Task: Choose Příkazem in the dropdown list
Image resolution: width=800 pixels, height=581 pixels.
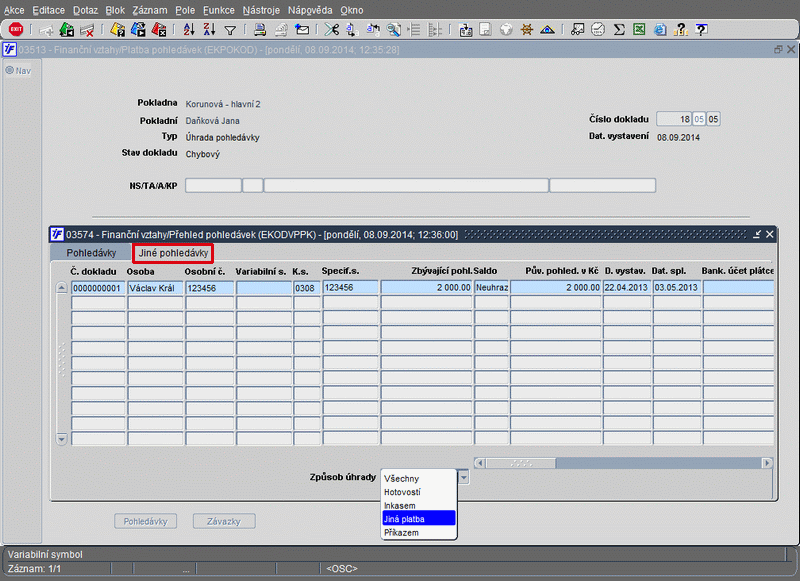Action: click(401, 533)
